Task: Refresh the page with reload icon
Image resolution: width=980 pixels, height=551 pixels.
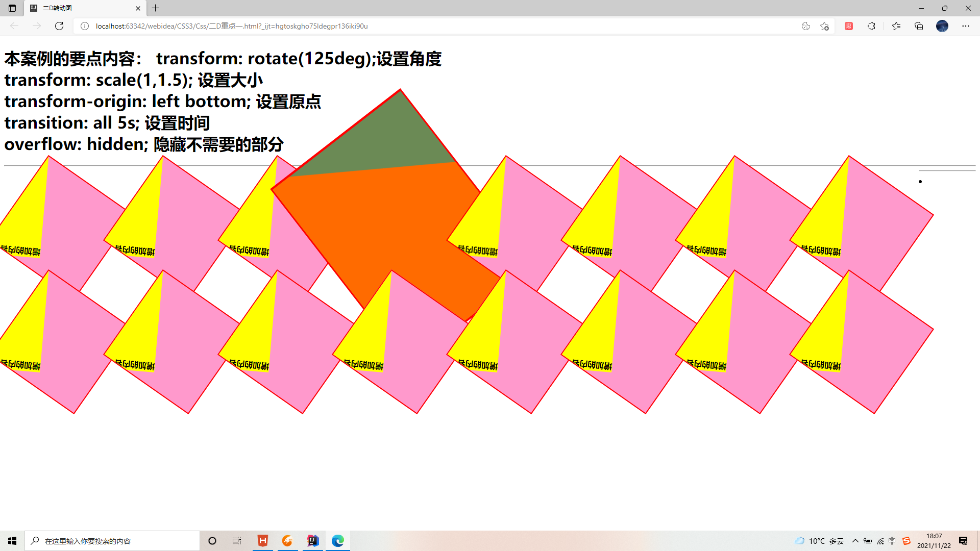Action: pos(59,26)
